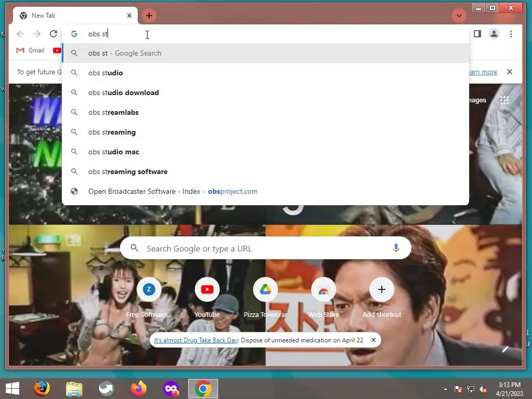Open the Pizza Tower.rar Drive shortcut
The height and width of the screenshot is (399, 532).
265,298
